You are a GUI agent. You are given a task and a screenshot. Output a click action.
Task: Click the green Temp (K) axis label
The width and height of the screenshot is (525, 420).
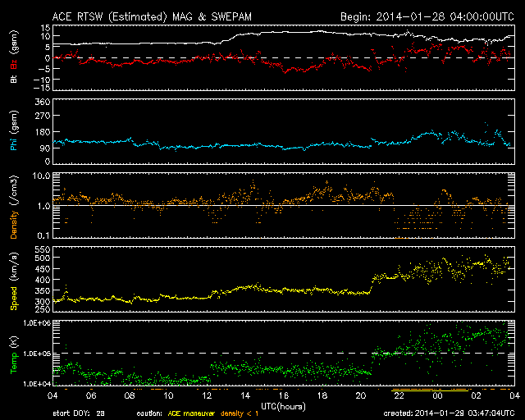tap(14, 353)
